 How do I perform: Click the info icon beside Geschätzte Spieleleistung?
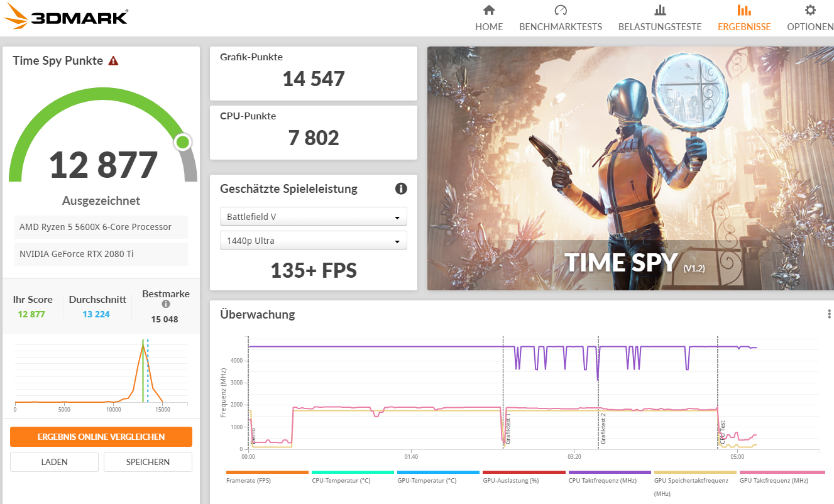pyautogui.click(x=401, y=189)
